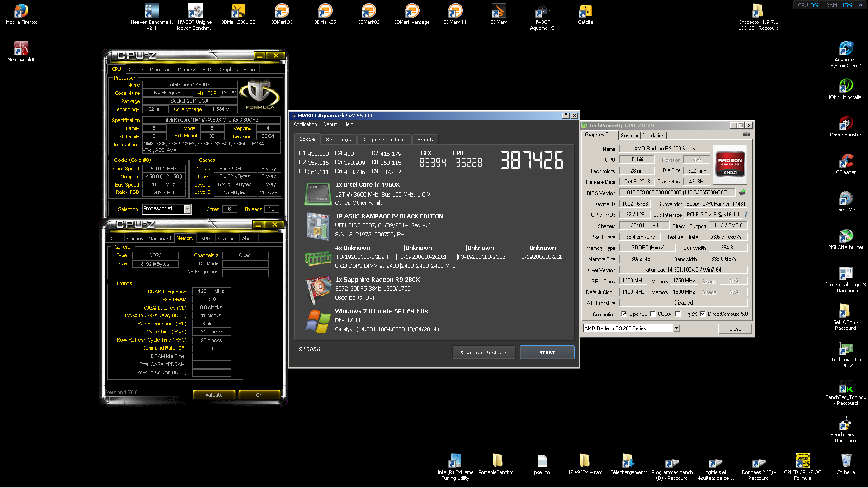Viewport: 868px width, 488px height.
Task: Open TweakMe! desktop icon
Action: pyautogui.click(x=846, y=202)
